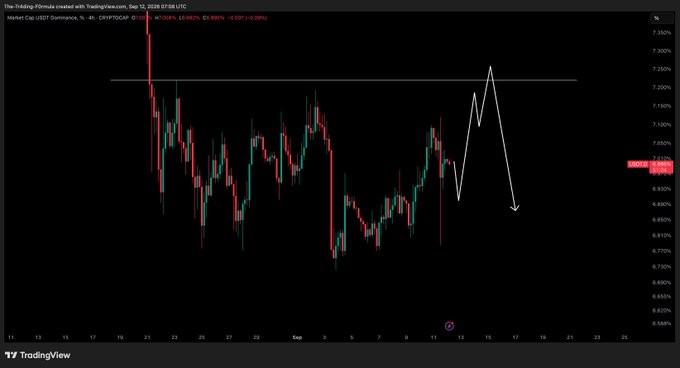Click the 7.300% price axis label
Image resolution: width=680 pixels, height=368 pixels.
coord(661,51)
